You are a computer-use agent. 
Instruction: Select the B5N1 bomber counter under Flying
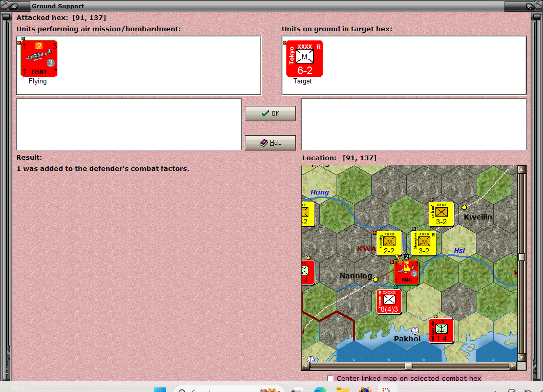39,58
